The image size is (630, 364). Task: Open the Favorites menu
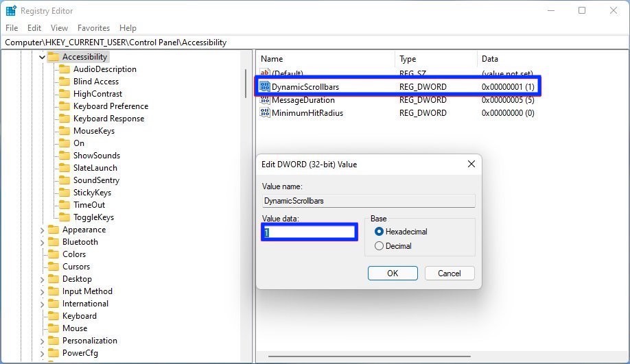(93, 28)
